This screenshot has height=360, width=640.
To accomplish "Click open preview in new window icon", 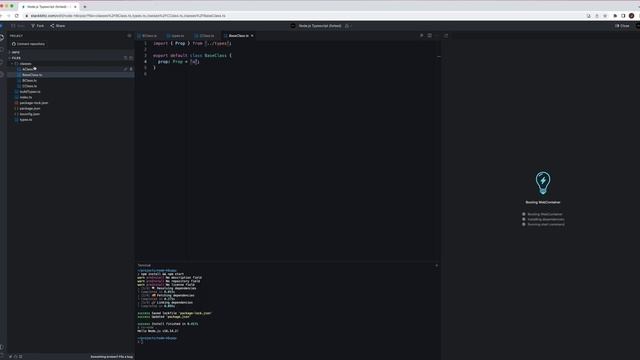I will coord(446,36).
